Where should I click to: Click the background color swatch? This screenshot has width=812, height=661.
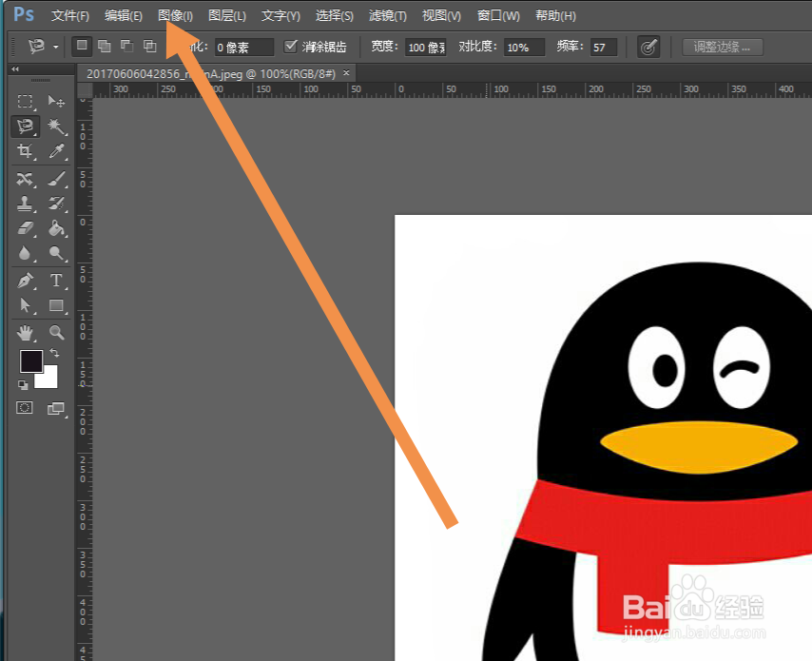point(48,379)
